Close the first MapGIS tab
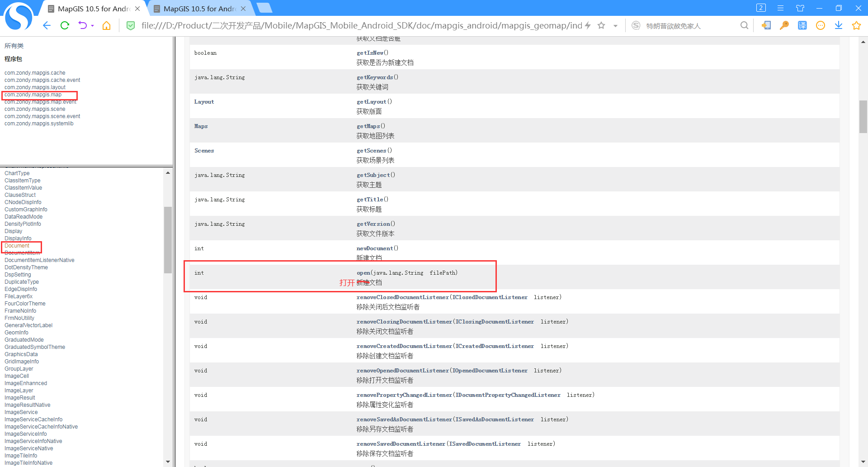868x467 pixels. pos(137,9)
